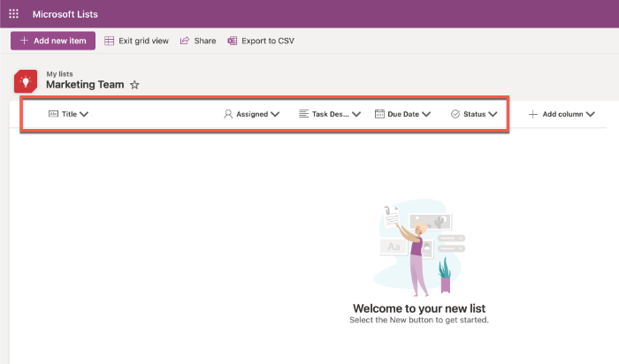
Task: Open the My lists breadcrumb
Action: 59,73
